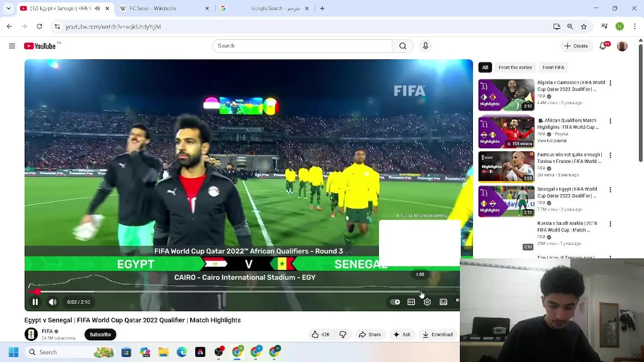Dislike the video with the thumbs-down
Screen dimensions: 644x362
click(343, 334)
